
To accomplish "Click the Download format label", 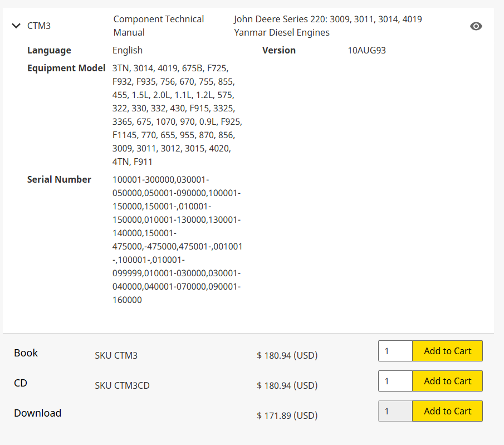I will coord(37,413).
